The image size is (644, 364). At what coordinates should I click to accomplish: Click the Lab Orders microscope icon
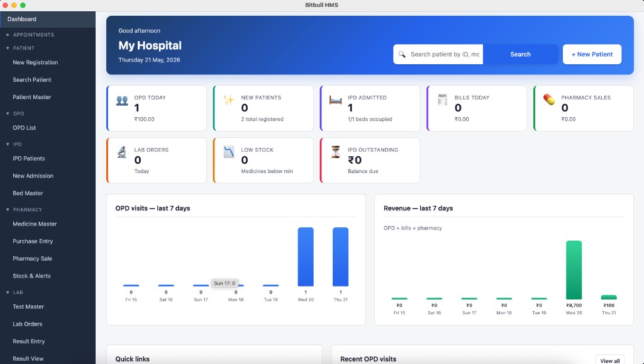tap(122, 152)
